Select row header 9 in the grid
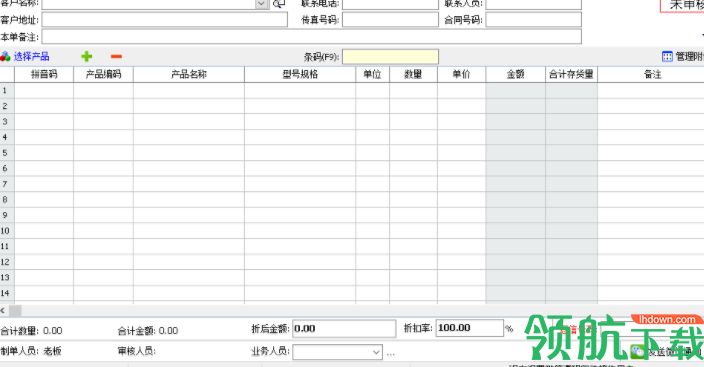The width and height of the screenshot is (704, 367). click(x=7, y=215)
